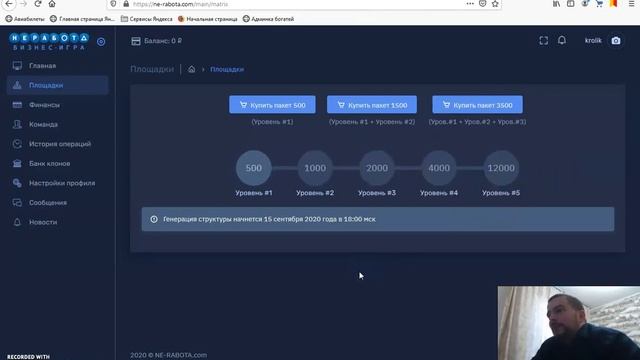Open the Начальная страница bookmark
Viewport: 640px width, 360px height.
click(207, 19)
